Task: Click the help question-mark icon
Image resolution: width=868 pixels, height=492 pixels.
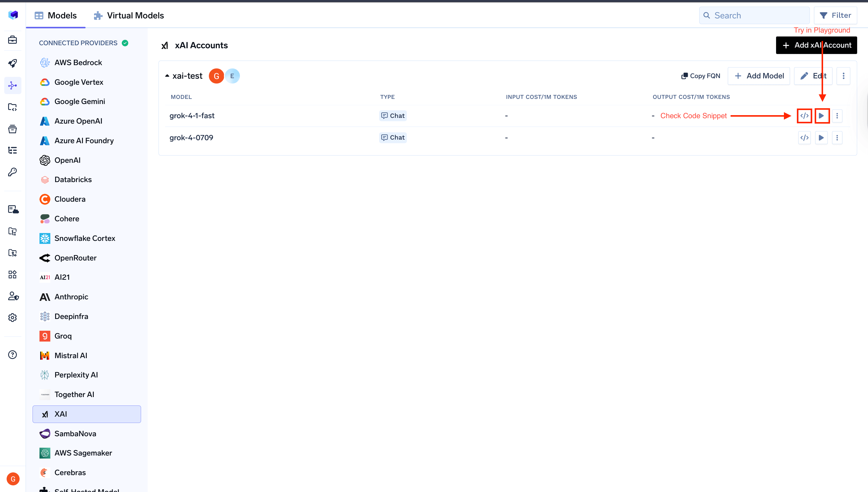Action: (x=12, y=355)
